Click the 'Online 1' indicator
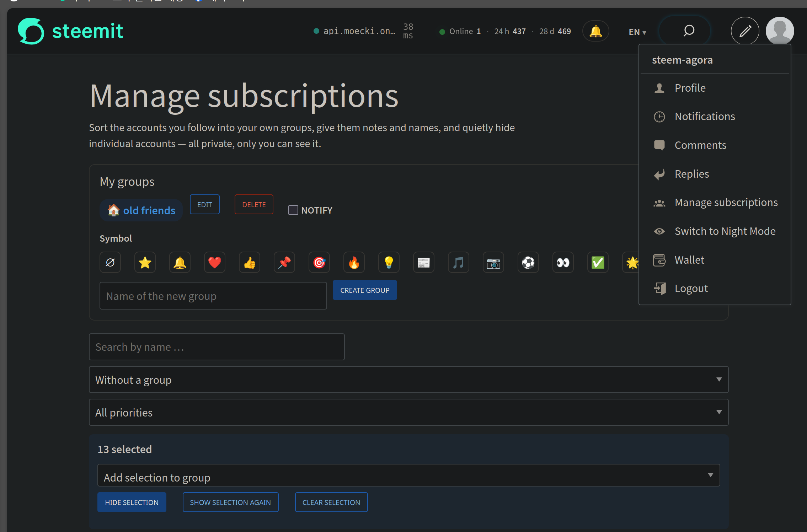The width and height of the screenshot is (807, 532). pyautogui.click(x=460, y=31)
